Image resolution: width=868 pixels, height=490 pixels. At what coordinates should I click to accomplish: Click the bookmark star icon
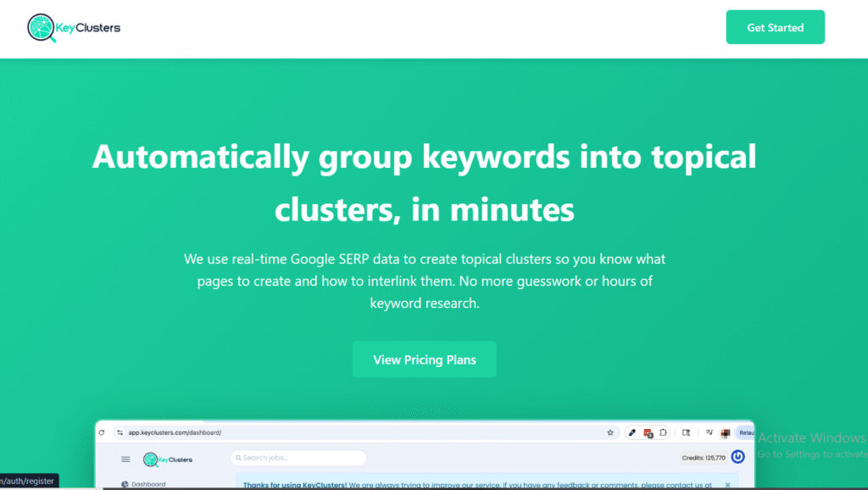tap(610, 432)
